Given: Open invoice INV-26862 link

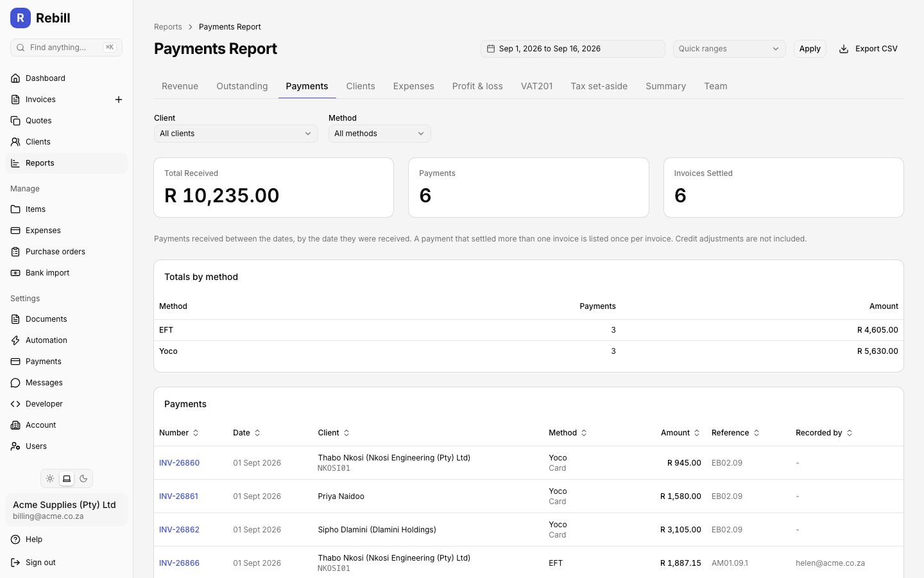Looking at the screenshot, I should click(179, 530).
